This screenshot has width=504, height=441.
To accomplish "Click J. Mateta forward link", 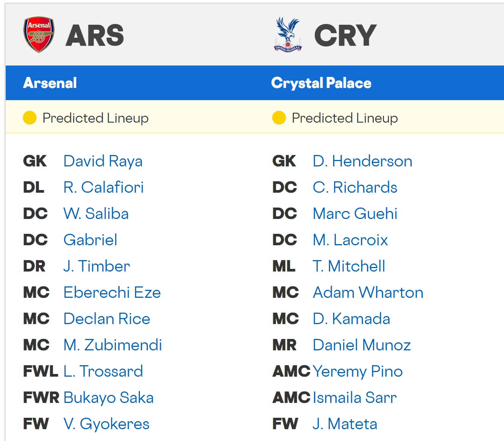I will tap(345, 424).
